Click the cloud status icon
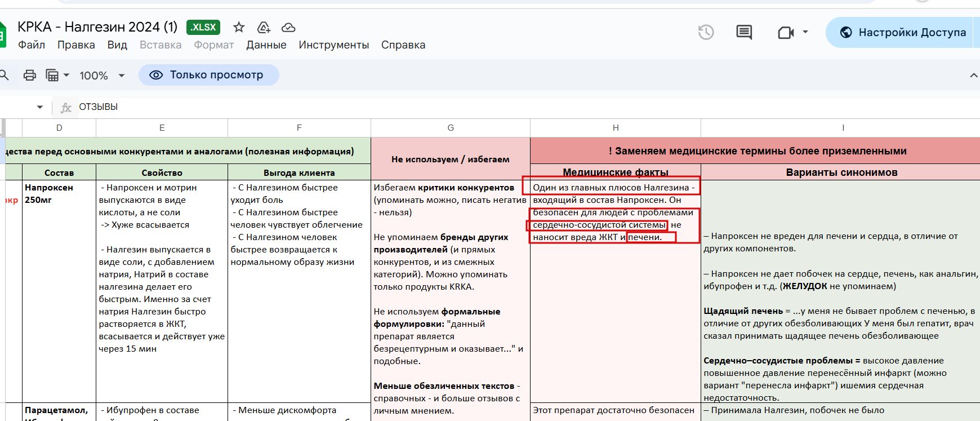980x421 pixels. point(288,27)
